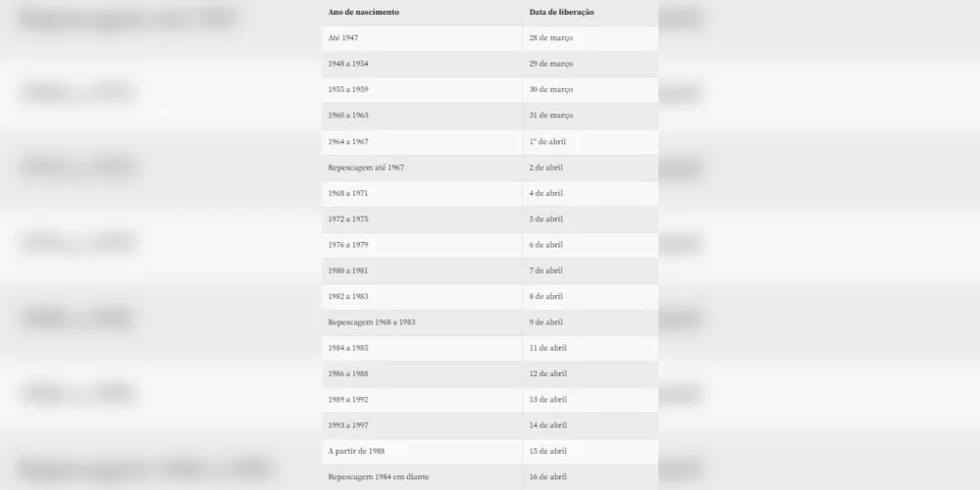Select the 'Repescagem 1984 em diante' row
980x490 pixels.
[490, 477]
